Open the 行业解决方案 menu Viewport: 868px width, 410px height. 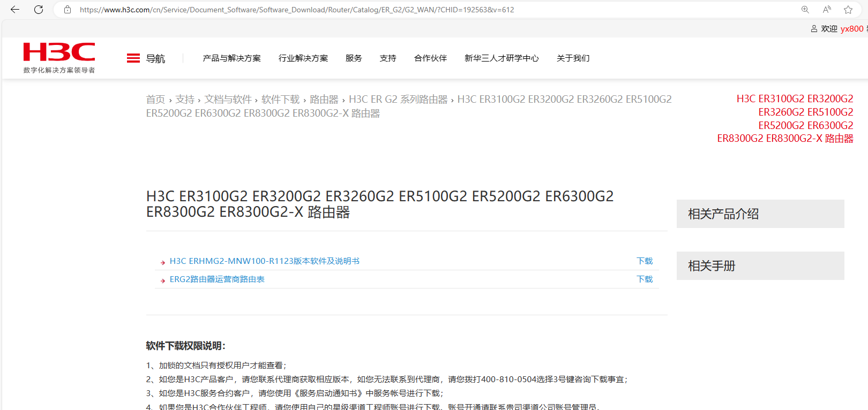point(303,58)
